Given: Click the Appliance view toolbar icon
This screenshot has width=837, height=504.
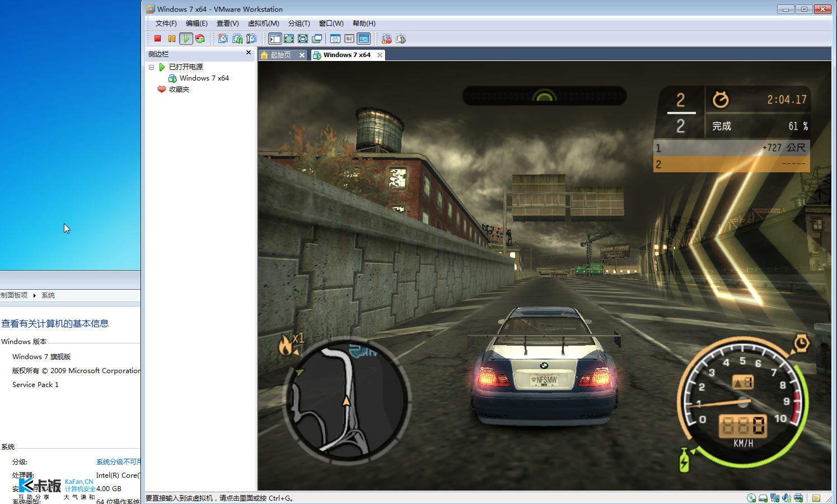Looking at the screenshot, I should point(349,39).
